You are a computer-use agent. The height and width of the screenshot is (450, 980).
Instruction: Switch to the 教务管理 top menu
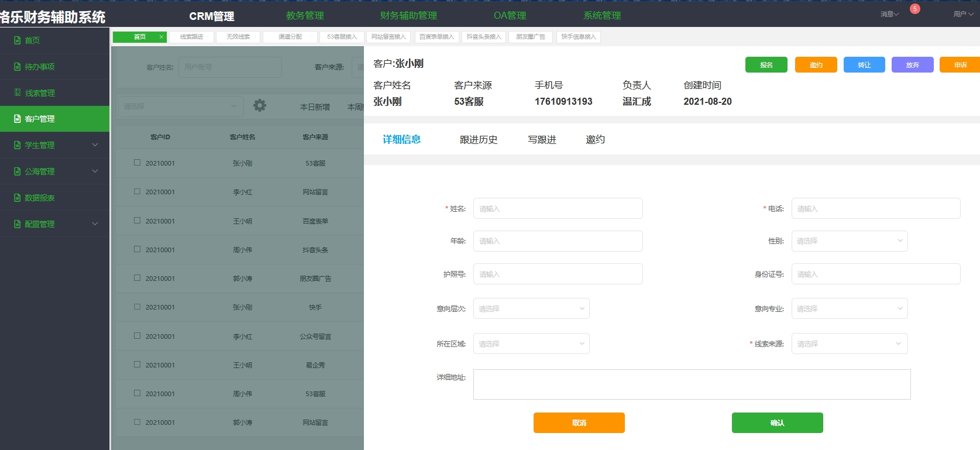[x=305, y=16]
